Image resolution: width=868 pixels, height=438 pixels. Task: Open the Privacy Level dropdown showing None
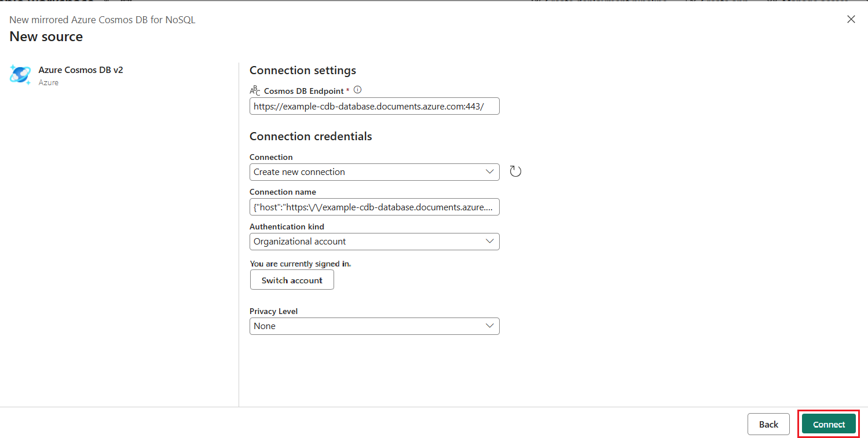(374, 326)
